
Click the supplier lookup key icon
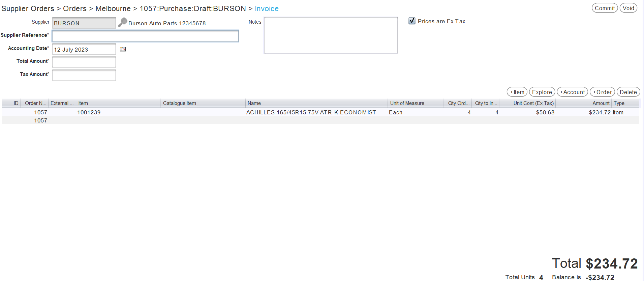coord(122,22)
